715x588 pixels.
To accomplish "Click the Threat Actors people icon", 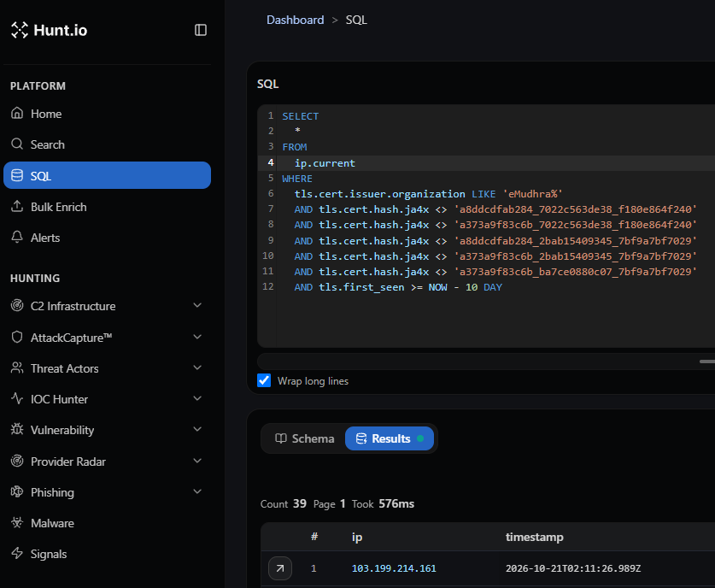I will pos(17,368).
